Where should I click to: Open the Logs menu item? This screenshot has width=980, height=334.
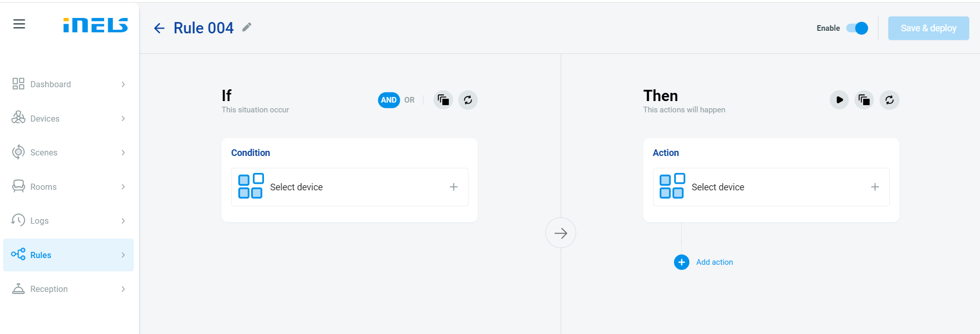(x=39, y=221)
